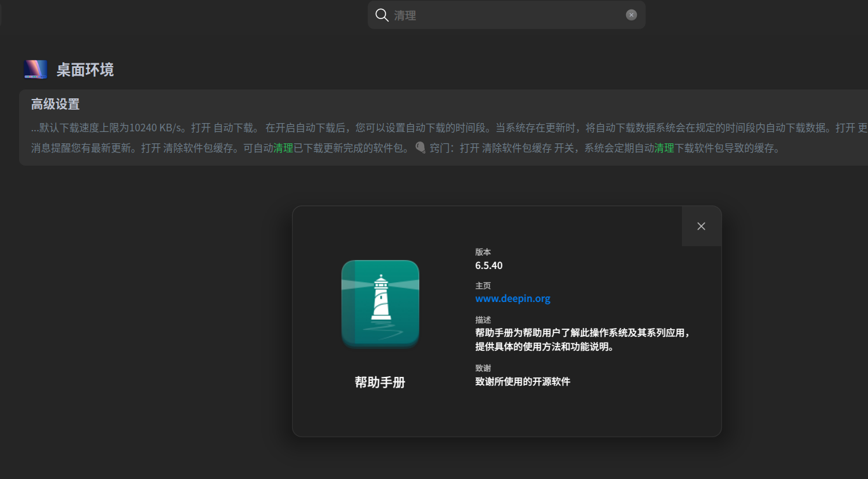
Task: Click 致谢所使用的开源软件 acknowledgements
Action: pyautogui.click(x=523, y=381)
